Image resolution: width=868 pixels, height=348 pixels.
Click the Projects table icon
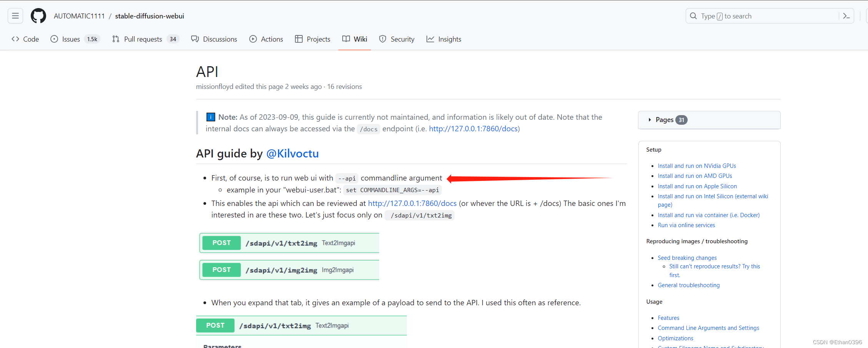(299, 39)
